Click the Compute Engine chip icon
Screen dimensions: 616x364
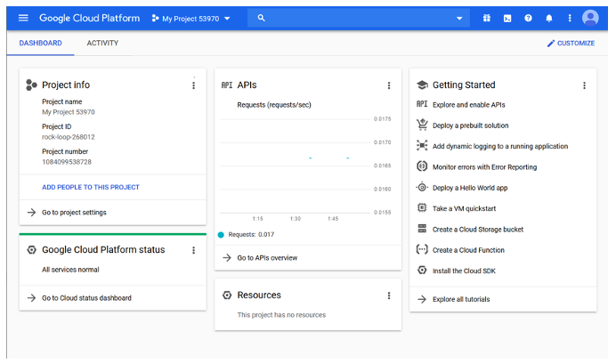tap(422, 207)
